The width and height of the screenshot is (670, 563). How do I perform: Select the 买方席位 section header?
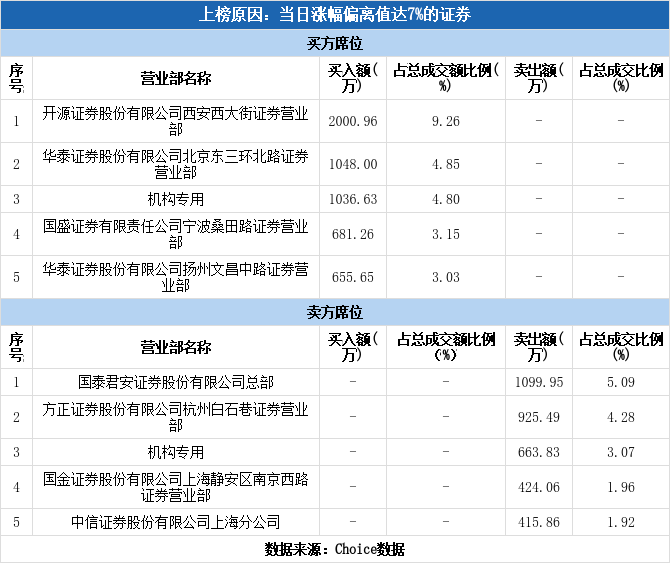click(335, 43)
